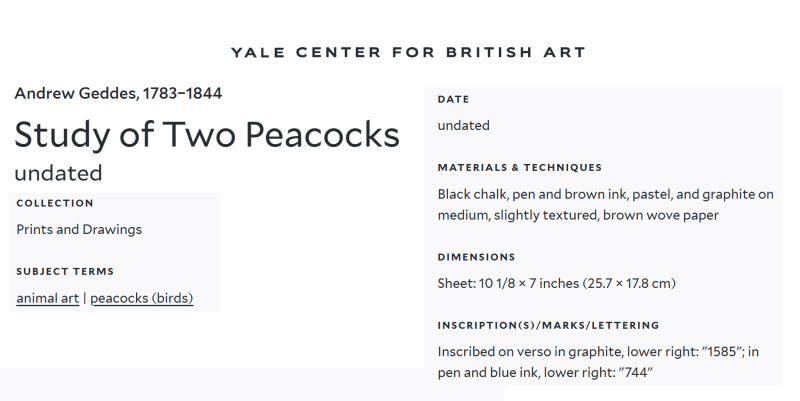Click the Yale Center for British Art header

pyautogui.click(x=408, y=51)
